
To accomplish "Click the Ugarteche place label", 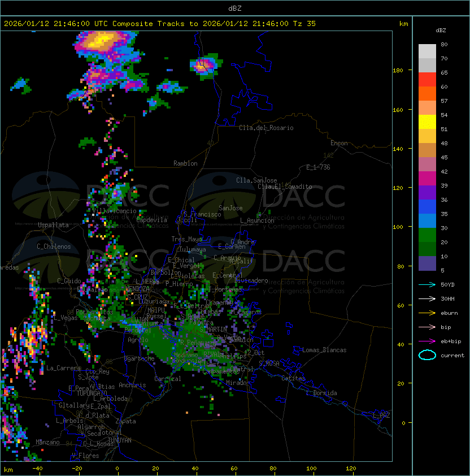I will coord(140,358).
